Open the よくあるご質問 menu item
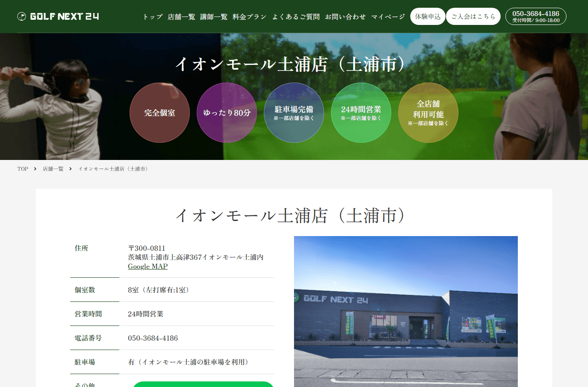The image size is (588, 387). click(296, 17)
